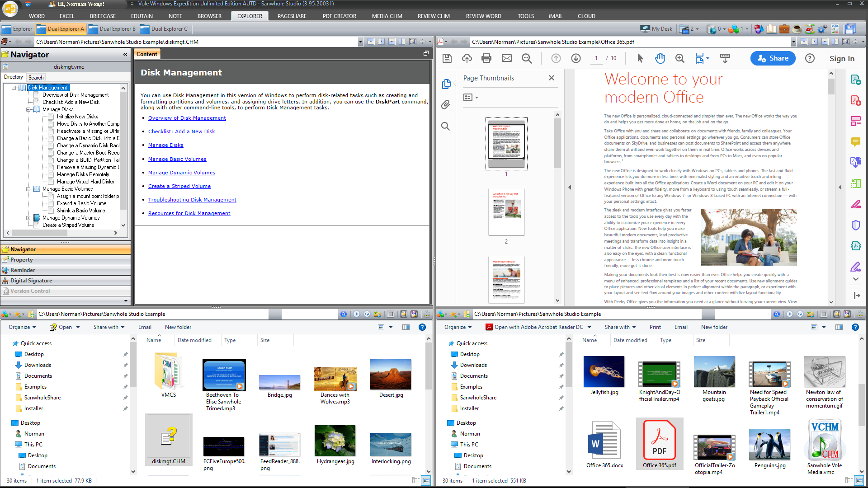The height and width of the screenshot is (488, 868).
Task: Switch to the PDF CREATOR tab
Action: [x=340, y=16]
